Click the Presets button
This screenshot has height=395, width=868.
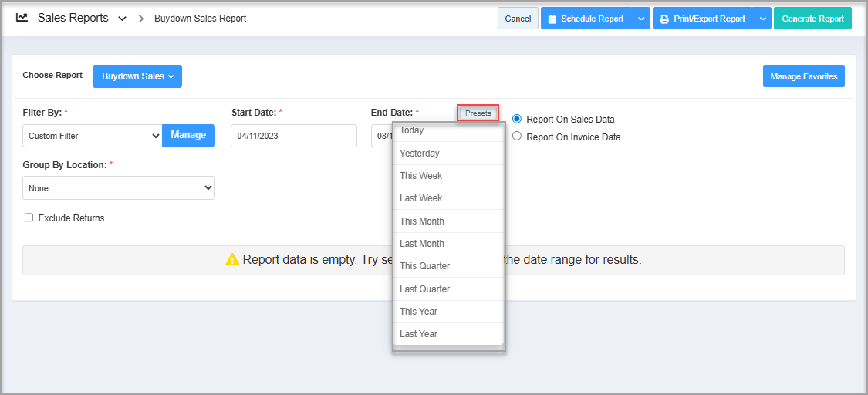478,113
